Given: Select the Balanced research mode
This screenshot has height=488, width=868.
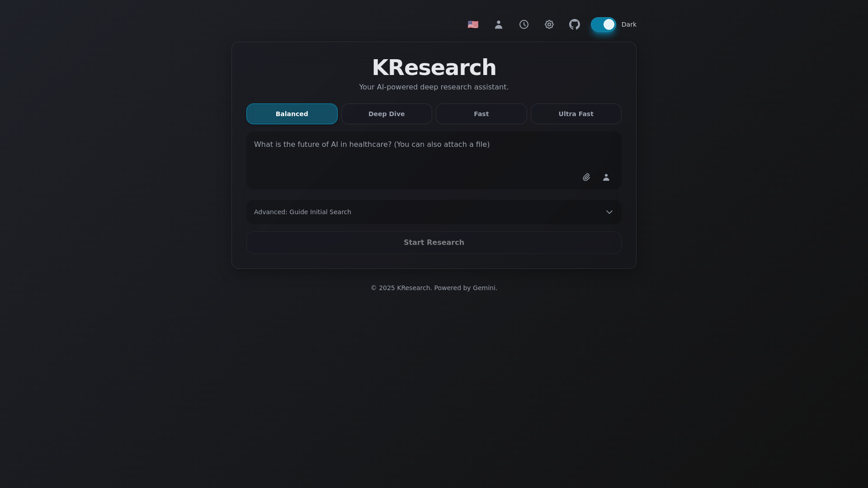Looking at the screenshot, I should pos(292,114).
